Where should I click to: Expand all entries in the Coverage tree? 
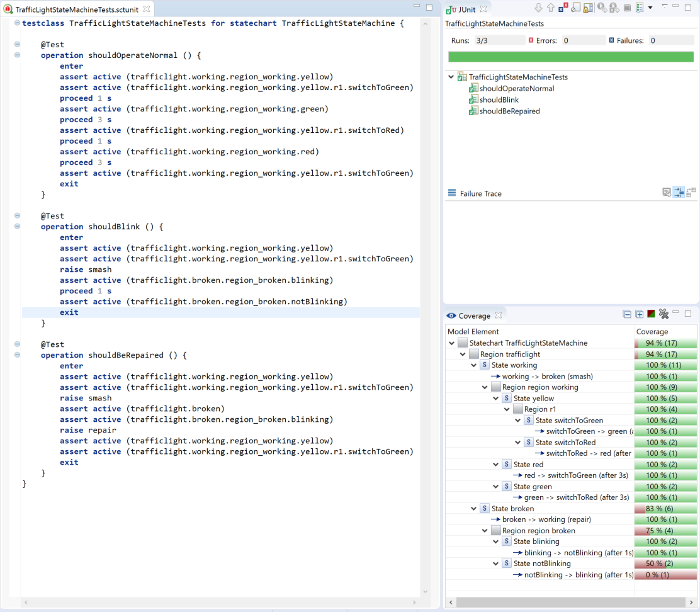click(640, 314)
